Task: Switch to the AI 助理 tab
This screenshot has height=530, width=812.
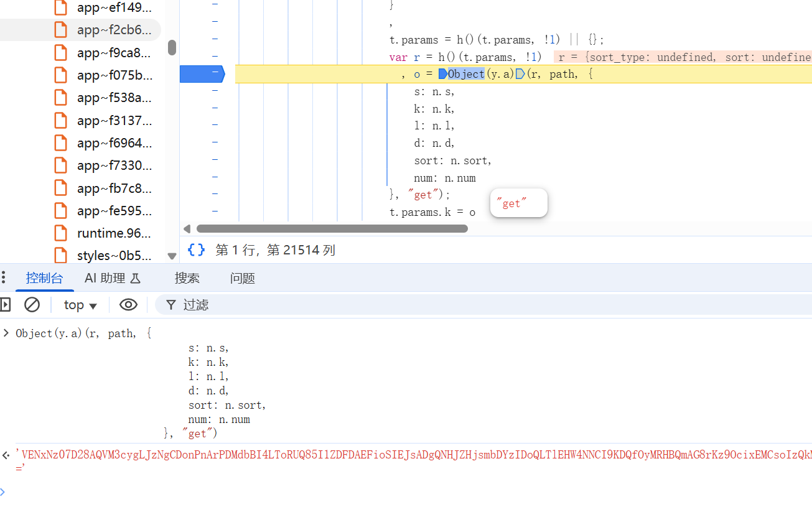Action: (113, 278)
